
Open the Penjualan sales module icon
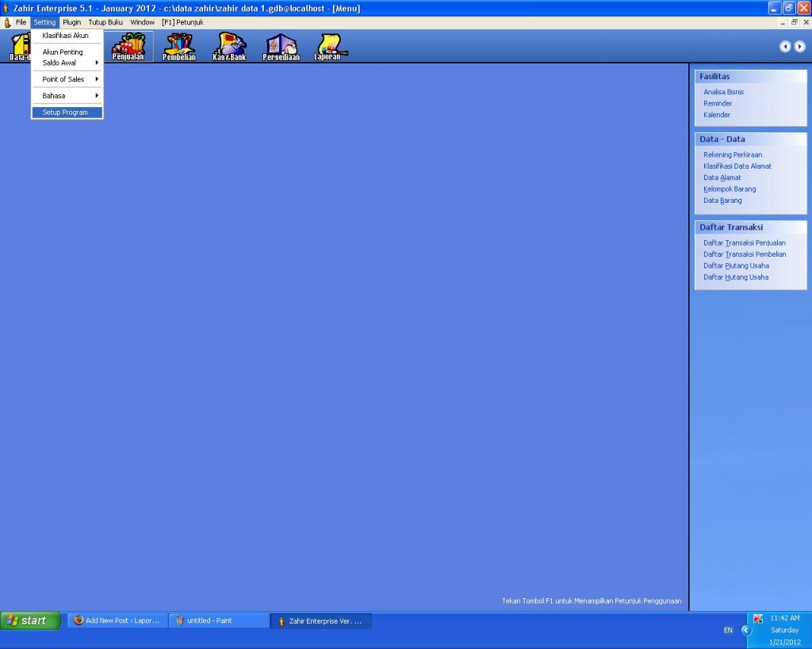[x=128, y=46]
